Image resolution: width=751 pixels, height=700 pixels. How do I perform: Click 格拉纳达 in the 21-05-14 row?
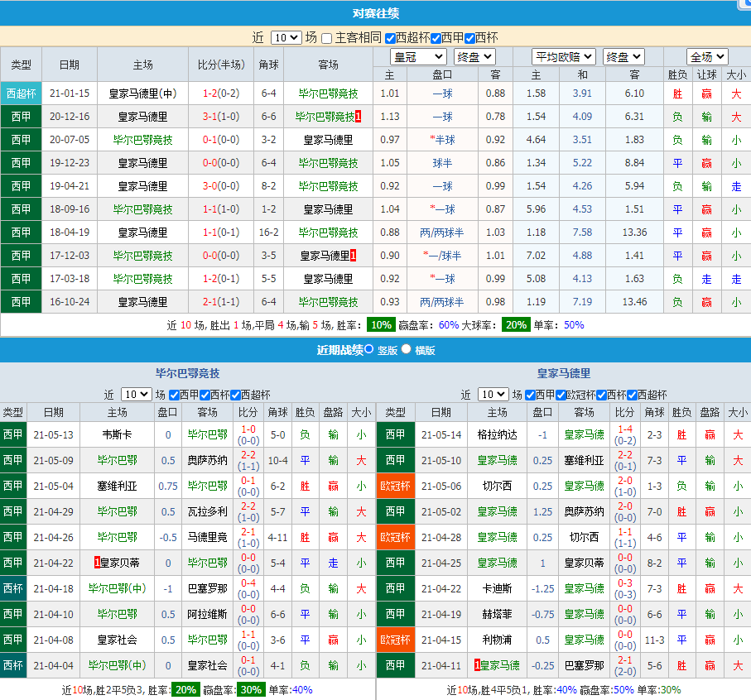pyautogui.click(x=497, y=435)
